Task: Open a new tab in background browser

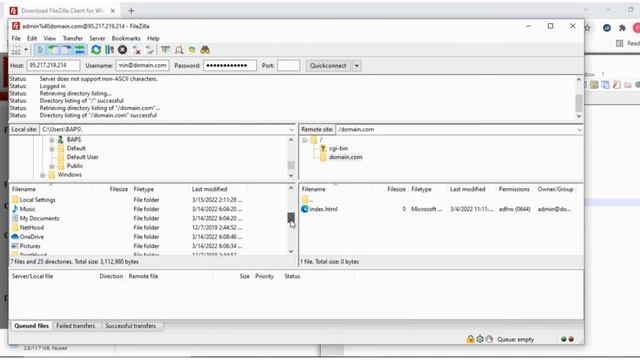Action: pyautogui.click(x=131, y=11)
